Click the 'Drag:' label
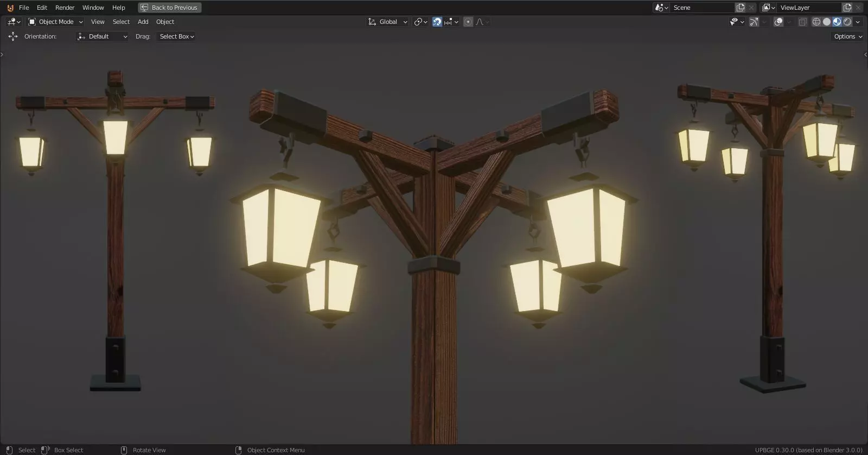The width and height of the screenshot is (868, 455). tap(143, 36)
